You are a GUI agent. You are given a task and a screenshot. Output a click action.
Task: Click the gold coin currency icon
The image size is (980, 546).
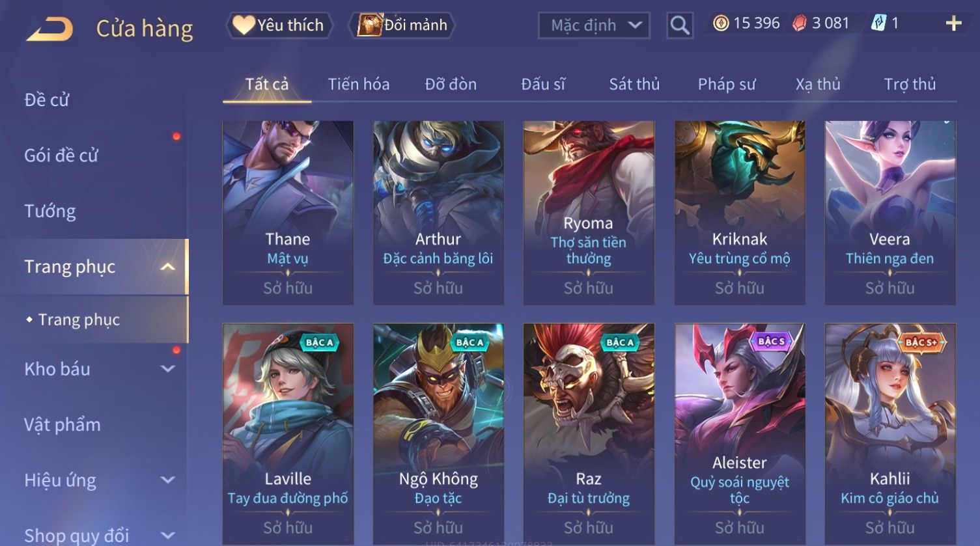point(721,23)
